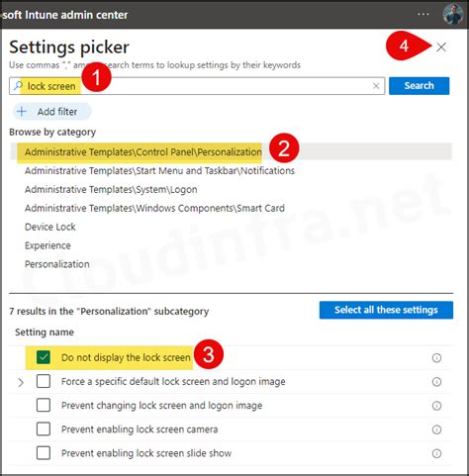This screenshot has height=476, width=469.
Task: Open the ellipsis menu in the header
Action: coord(423,14)
